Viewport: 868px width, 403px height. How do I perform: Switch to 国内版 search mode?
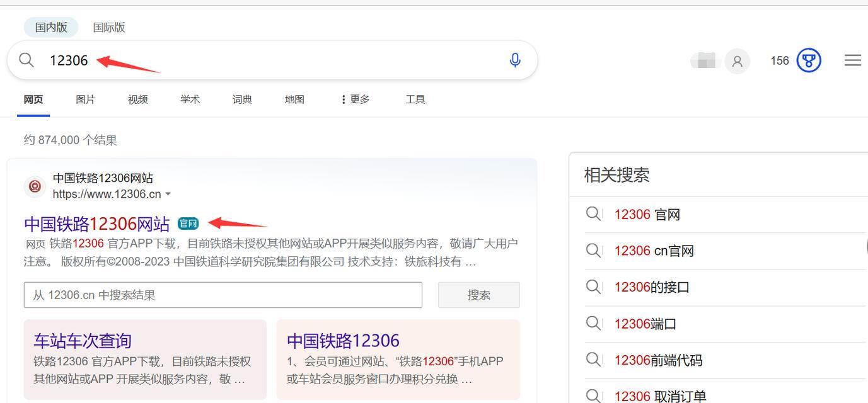(x=51, y=27)
